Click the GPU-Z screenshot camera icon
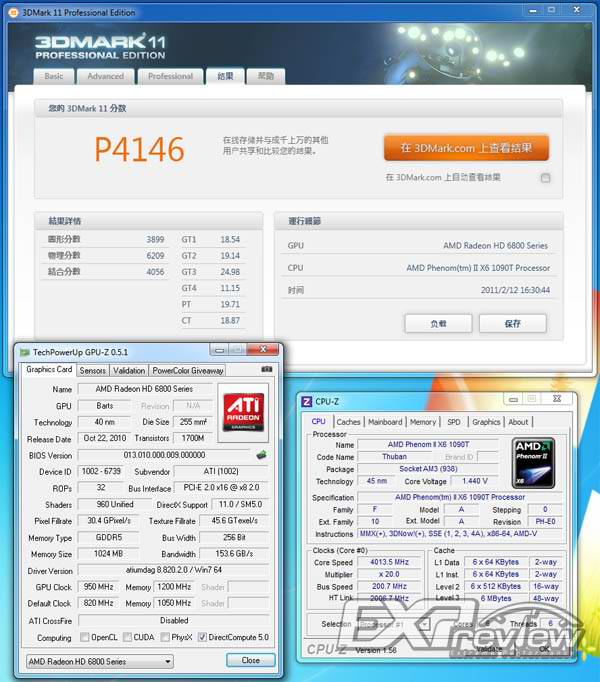The width and height of the screenshot is (600, 682). point(266,370)
